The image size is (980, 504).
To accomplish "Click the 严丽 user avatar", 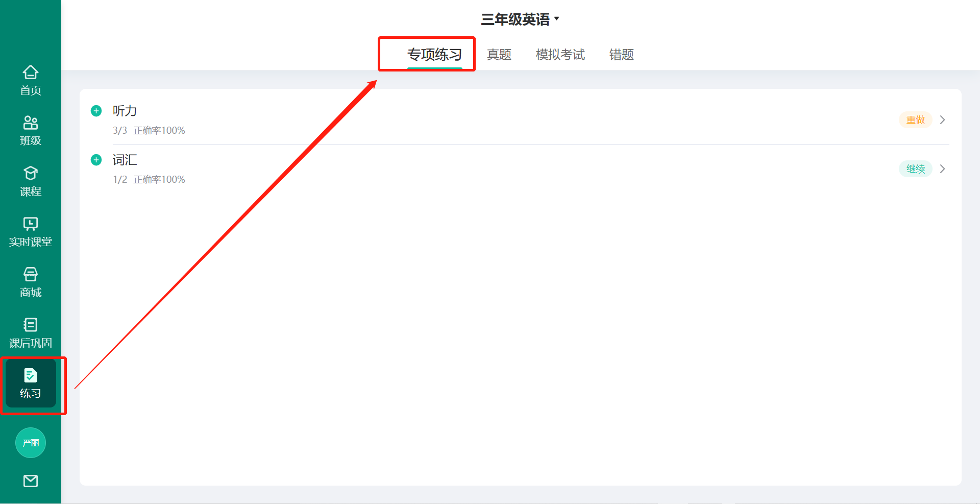I will click(31, 443).
